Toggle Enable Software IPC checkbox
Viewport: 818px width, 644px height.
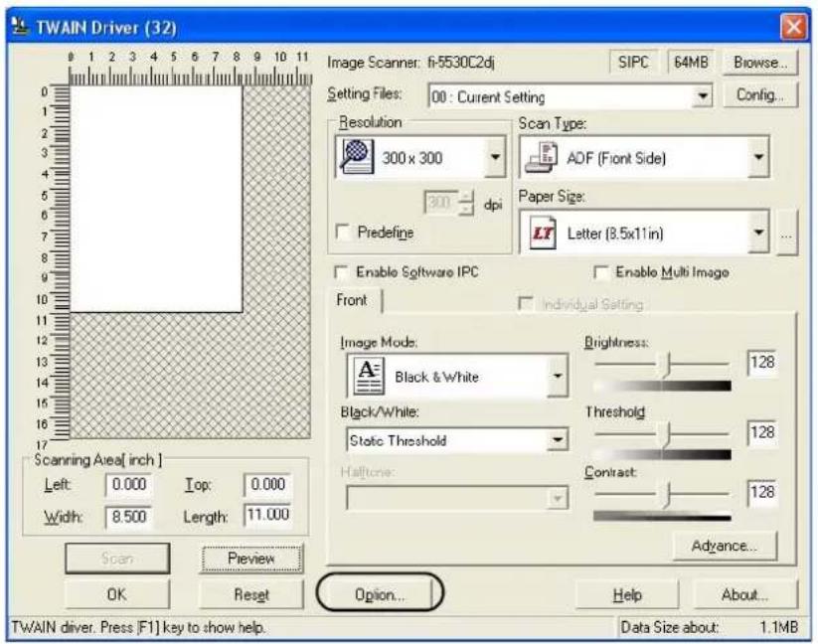tap(341, 272)
